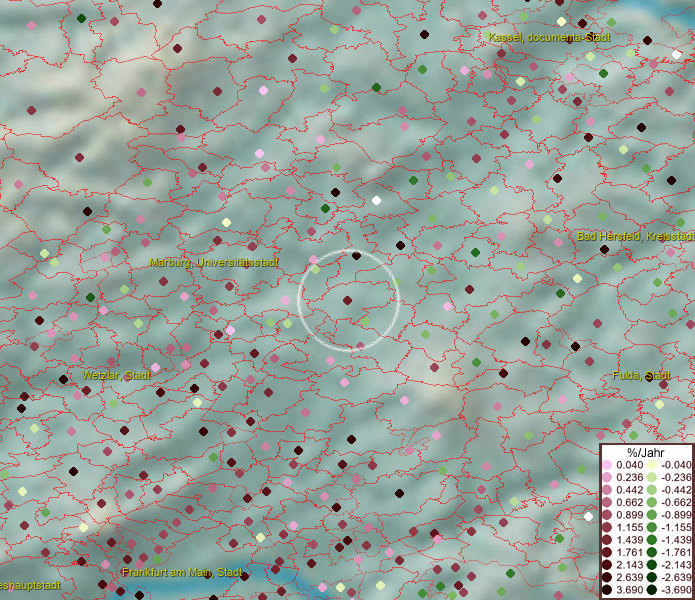Pick the -0.040 pale yellow legend swatch
695x600 pixels.
pyautogui.click(x=652, y=465)
